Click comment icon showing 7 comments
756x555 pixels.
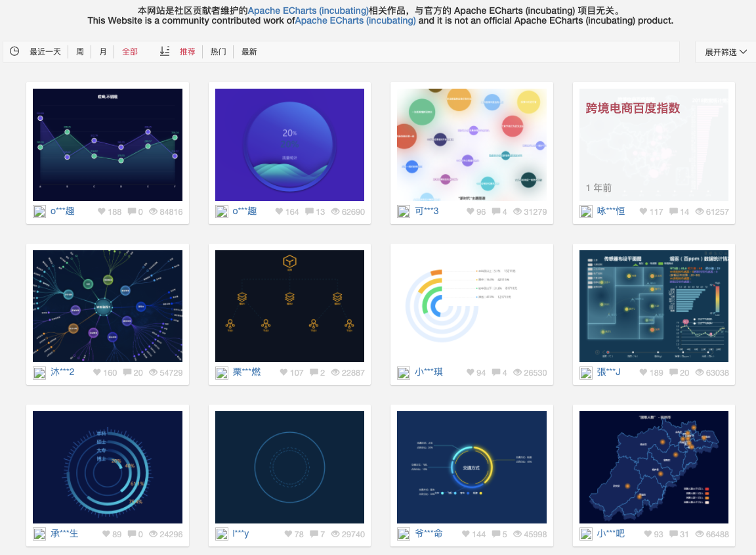314,534
